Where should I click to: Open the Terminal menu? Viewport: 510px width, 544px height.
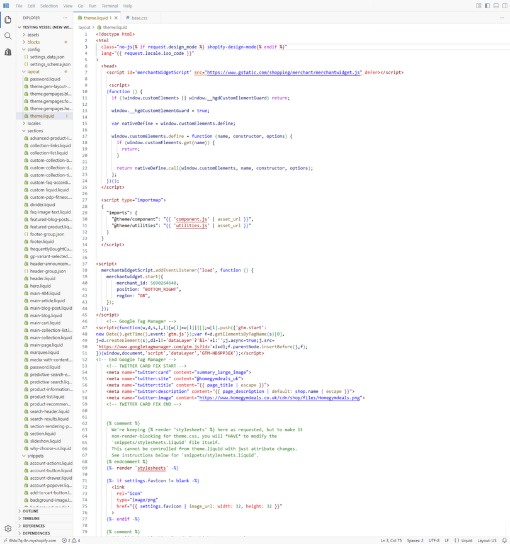[110, 6]
